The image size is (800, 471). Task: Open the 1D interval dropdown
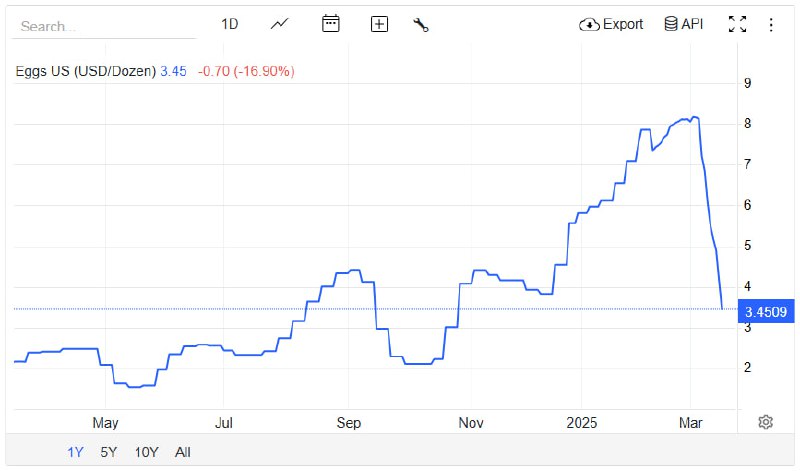point(230,24)
